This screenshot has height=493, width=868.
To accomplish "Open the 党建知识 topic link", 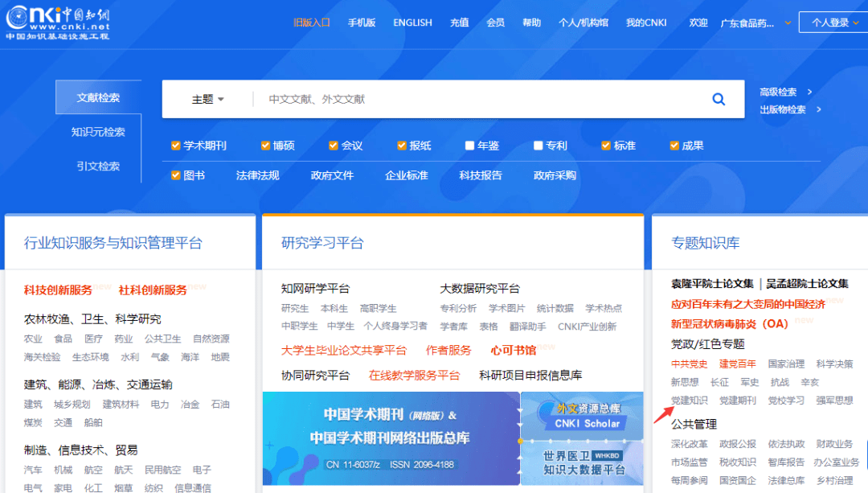I will [690, 401].
